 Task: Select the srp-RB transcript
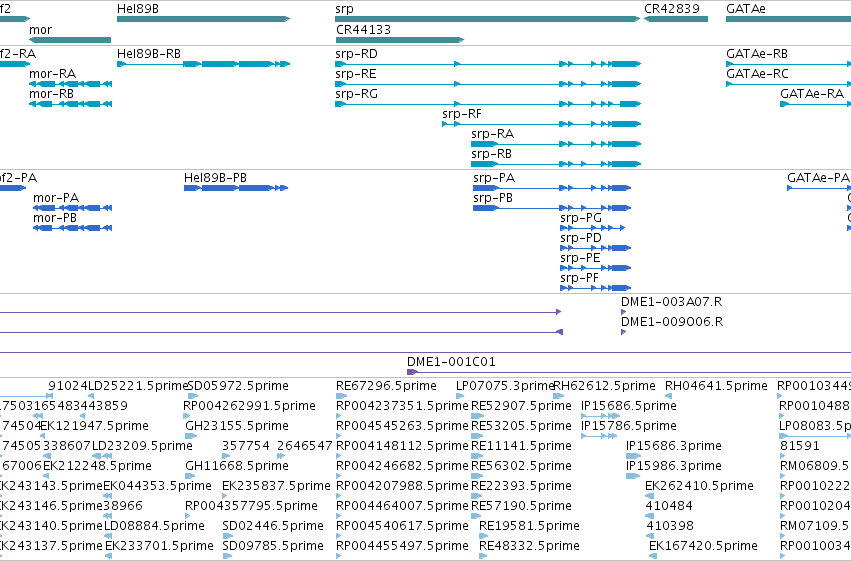click(556, 164)
